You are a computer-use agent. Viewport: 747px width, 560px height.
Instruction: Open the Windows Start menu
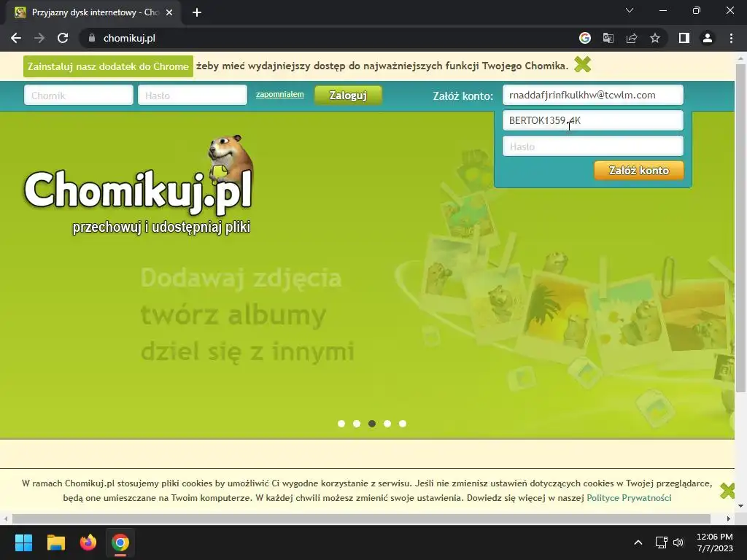pyautogui.click(x=23, y=542)
